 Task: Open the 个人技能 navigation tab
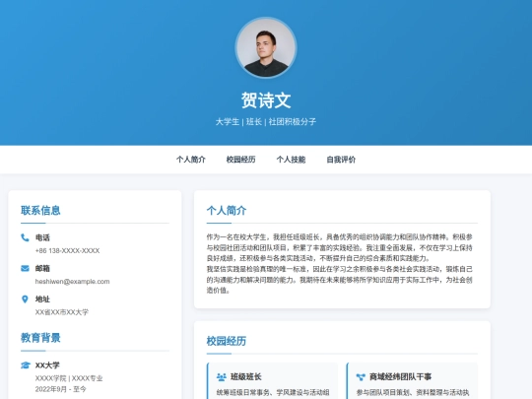291,160
